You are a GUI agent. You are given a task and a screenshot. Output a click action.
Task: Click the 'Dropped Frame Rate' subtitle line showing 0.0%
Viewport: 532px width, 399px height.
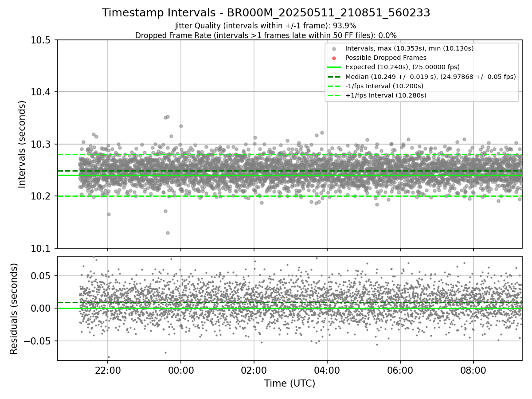pyautogui.click(x=266, y=35)
